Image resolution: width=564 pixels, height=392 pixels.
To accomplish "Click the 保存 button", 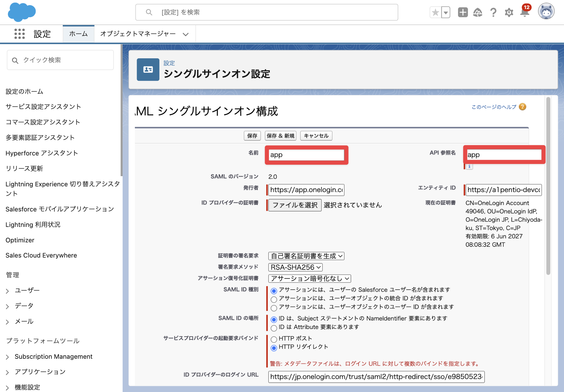I will (x=252, y=136).
